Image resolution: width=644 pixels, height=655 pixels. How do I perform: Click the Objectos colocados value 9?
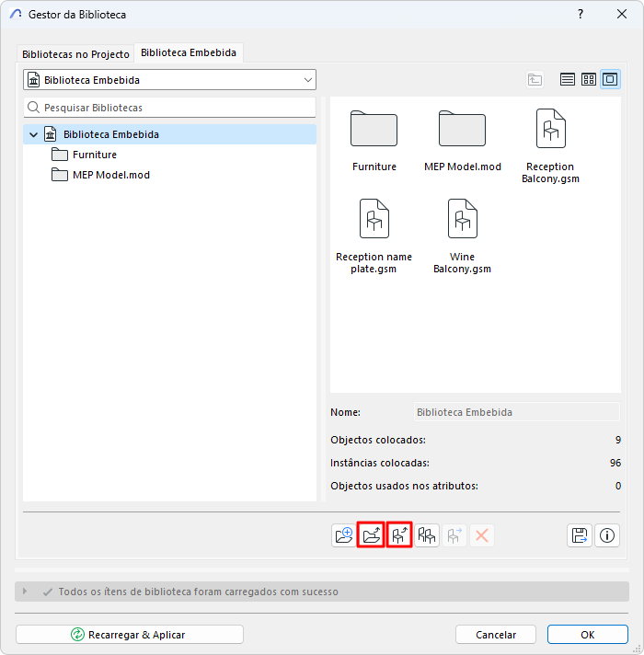(618, 440)
